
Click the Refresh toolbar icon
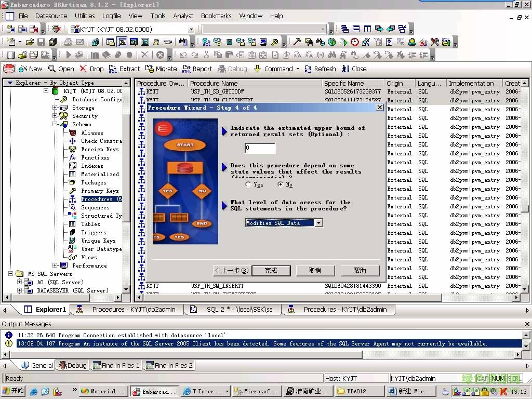308,69
